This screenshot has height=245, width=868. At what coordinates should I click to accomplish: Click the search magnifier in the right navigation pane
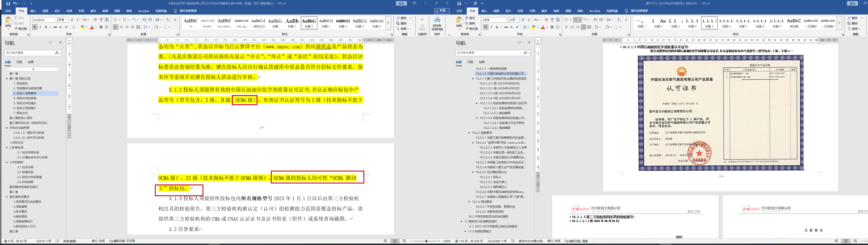pyautogui.click(x=525, y=53)
